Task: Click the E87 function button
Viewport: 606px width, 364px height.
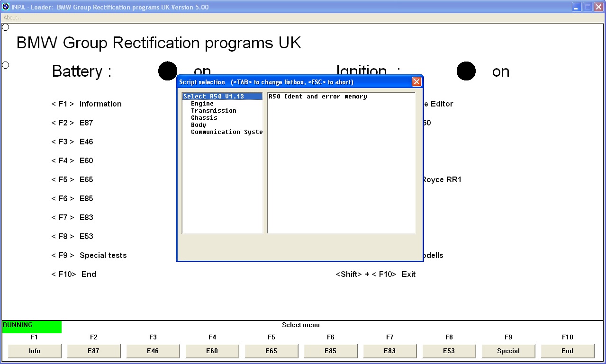Action: coord(94,351)
